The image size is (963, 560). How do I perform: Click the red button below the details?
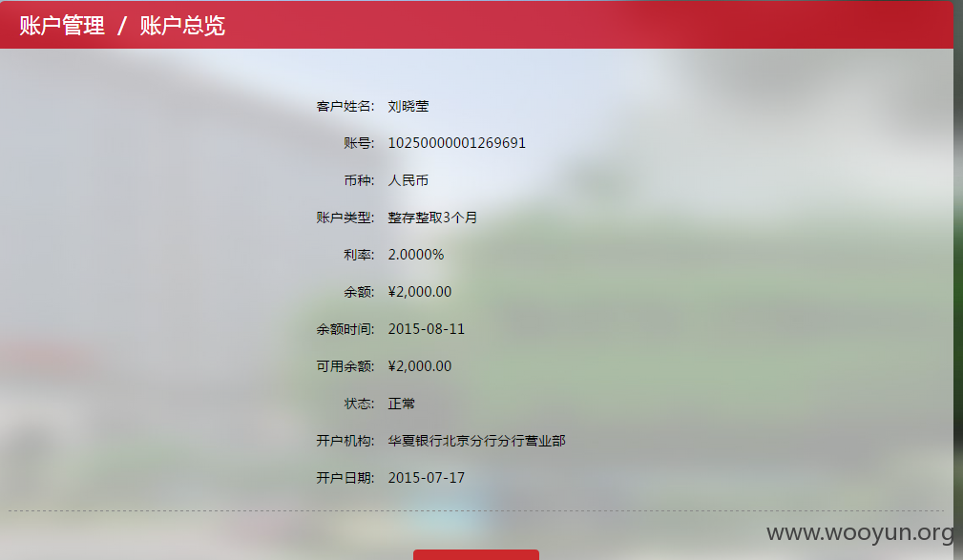coord(476,554)
